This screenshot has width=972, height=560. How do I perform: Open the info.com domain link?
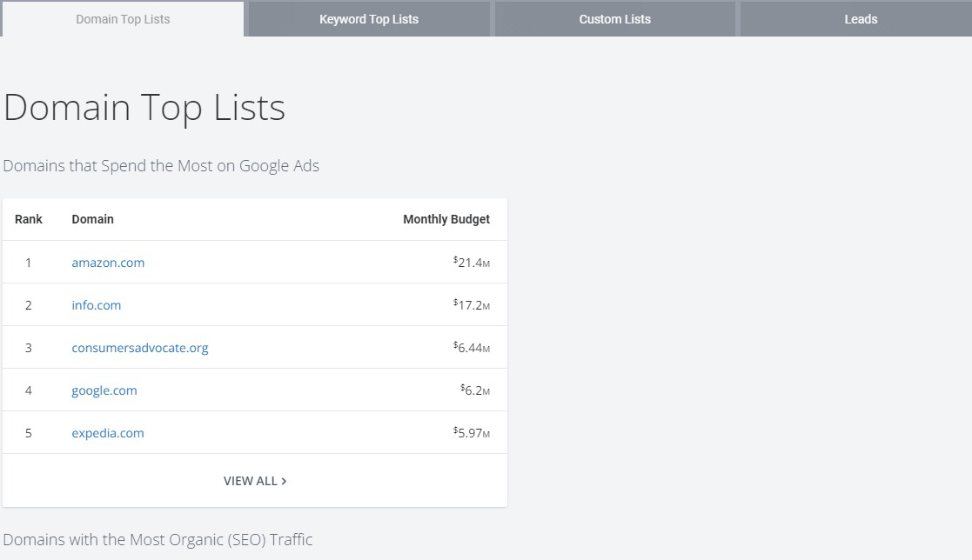point(96,305)
